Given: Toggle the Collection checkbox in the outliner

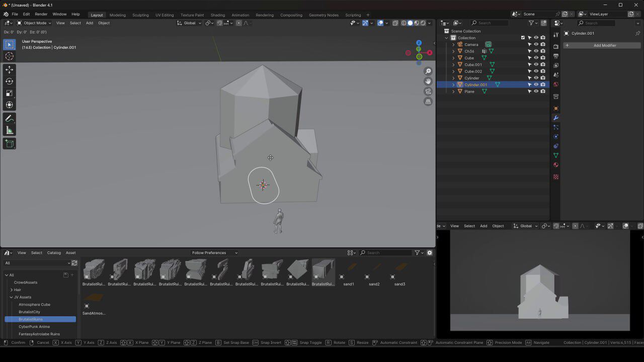Looking at the screenshot, I should click(523, 37).
